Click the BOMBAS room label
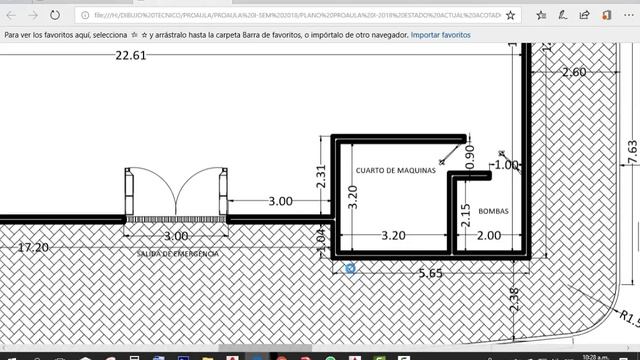The width and height of the screenshot is (640, 360). [493, 211]
